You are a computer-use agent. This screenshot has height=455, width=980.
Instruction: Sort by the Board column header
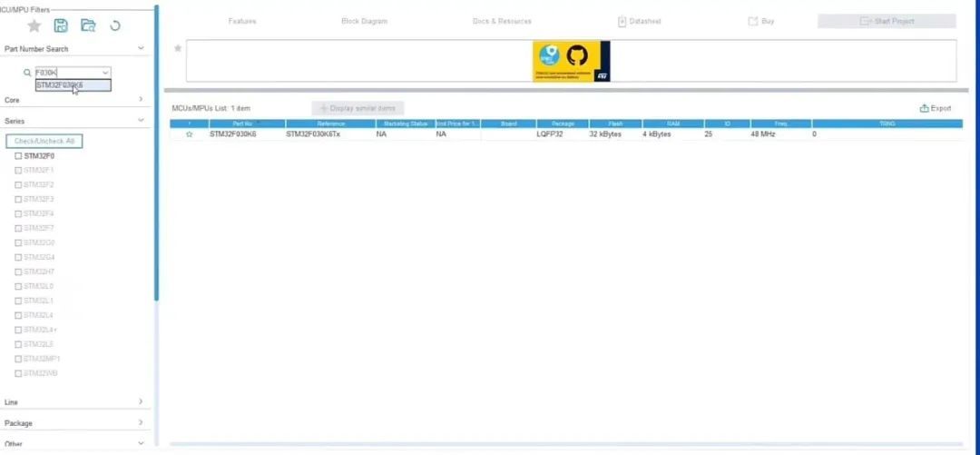(509, 124)
